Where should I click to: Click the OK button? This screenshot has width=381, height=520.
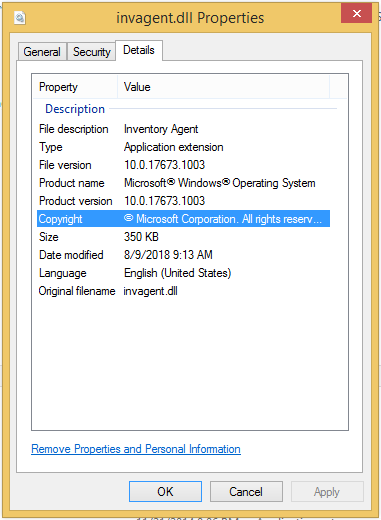point(165,491)
